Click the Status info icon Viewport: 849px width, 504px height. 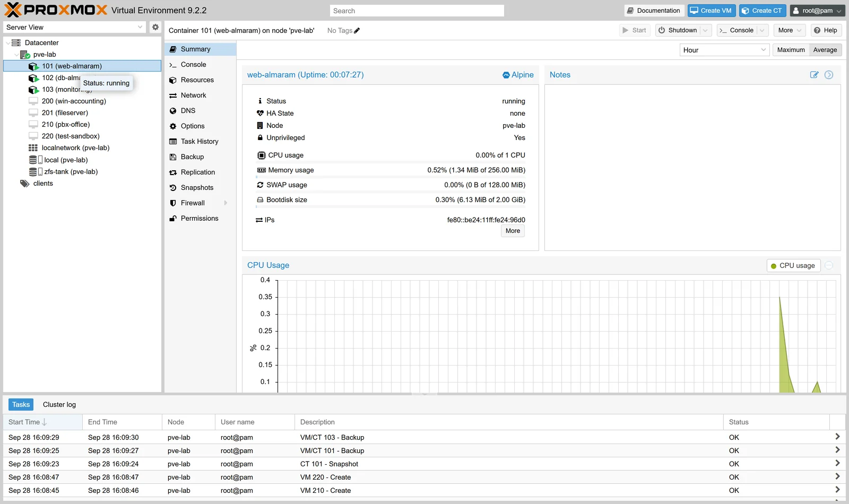(x=260, y=101)
